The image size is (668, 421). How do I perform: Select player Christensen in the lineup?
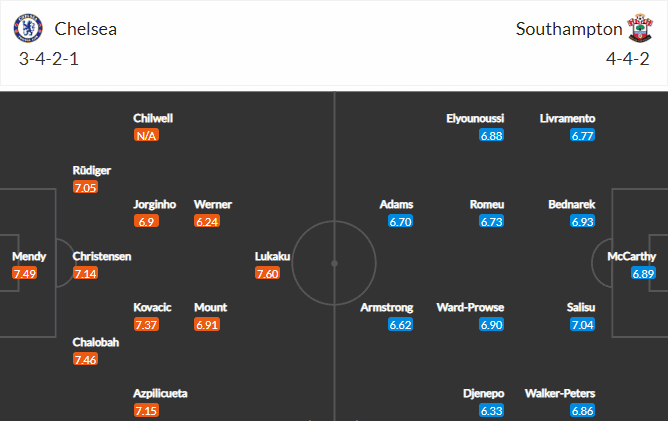tap(102, 256)
